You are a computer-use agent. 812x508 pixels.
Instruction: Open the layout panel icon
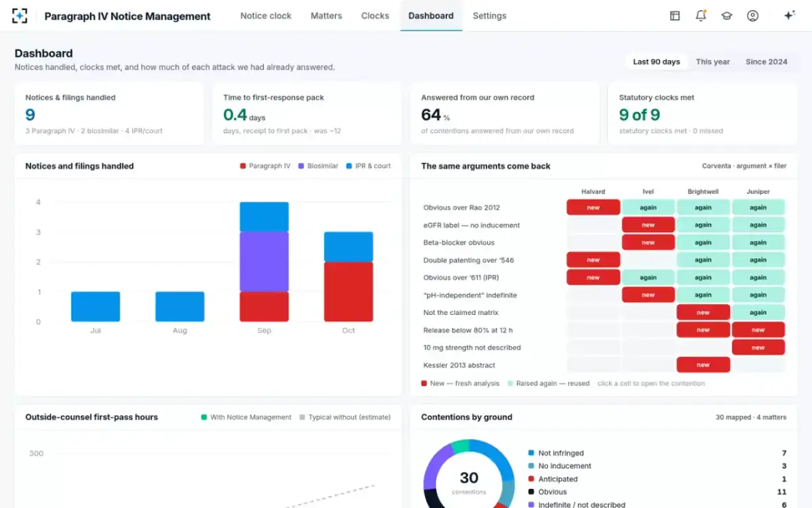click(675, 16)
